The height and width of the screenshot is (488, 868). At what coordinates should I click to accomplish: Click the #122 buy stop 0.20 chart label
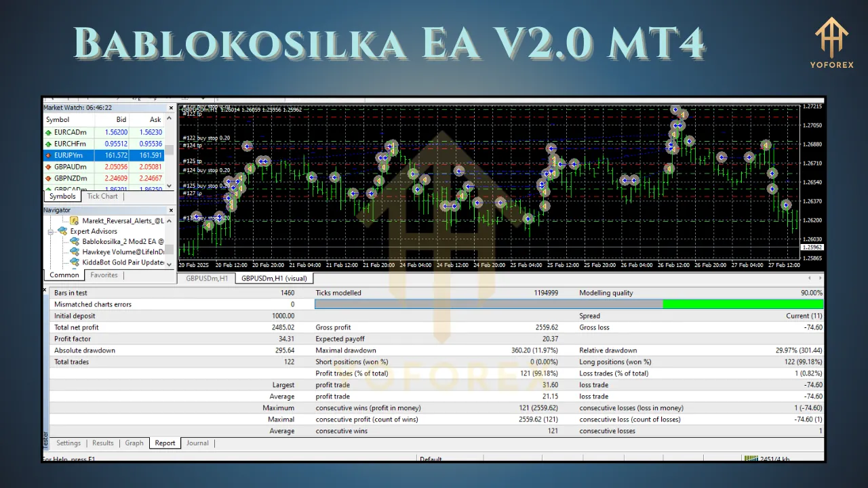point(206,138)
